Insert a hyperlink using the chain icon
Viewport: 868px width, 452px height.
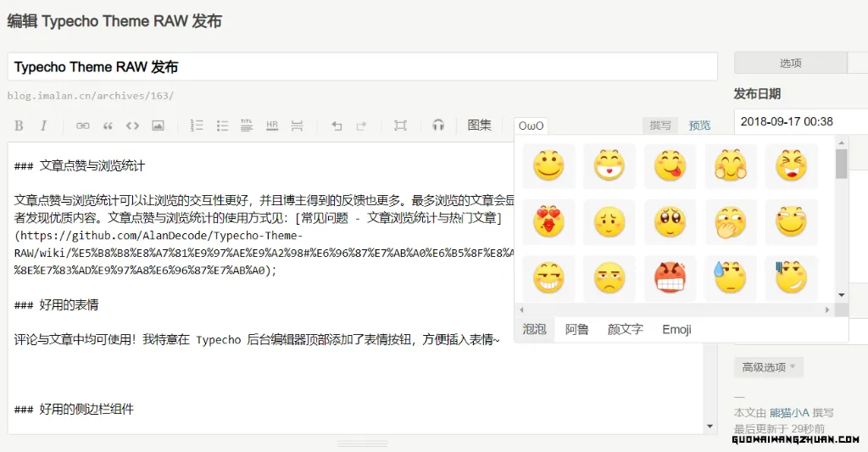[x=82, y=126]
